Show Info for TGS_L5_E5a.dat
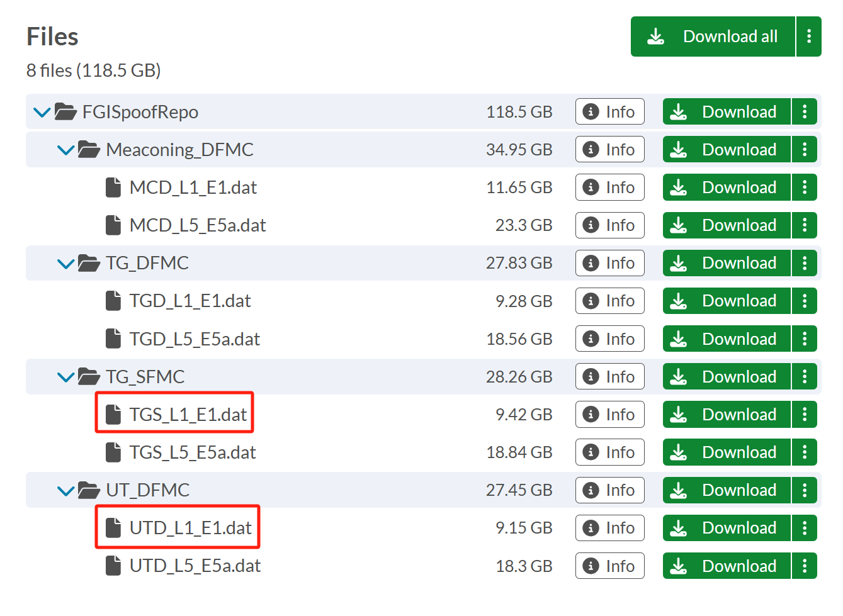The width and height of the screenshot is (843, 616). pos(609,452)
